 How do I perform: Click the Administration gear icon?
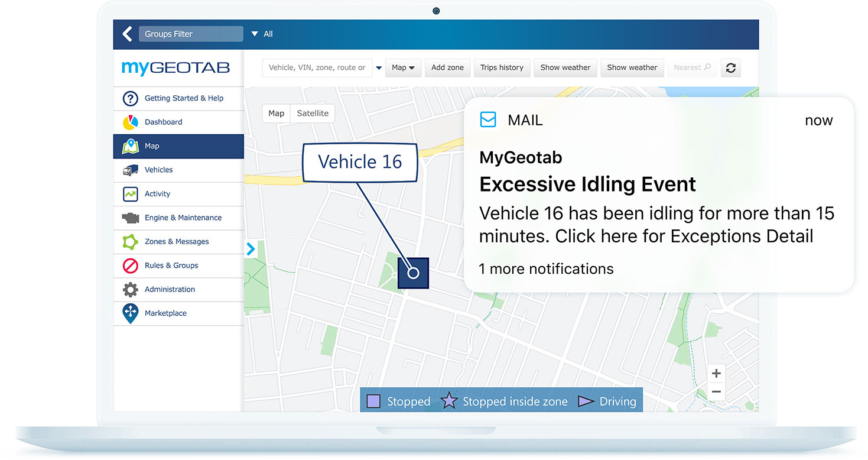tap(130, 290)
